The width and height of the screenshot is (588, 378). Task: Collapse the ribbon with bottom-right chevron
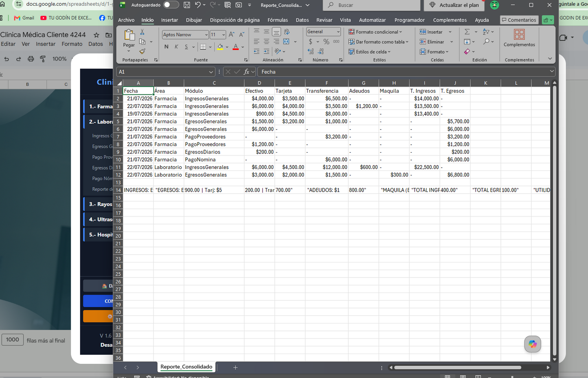coord(550,59)
